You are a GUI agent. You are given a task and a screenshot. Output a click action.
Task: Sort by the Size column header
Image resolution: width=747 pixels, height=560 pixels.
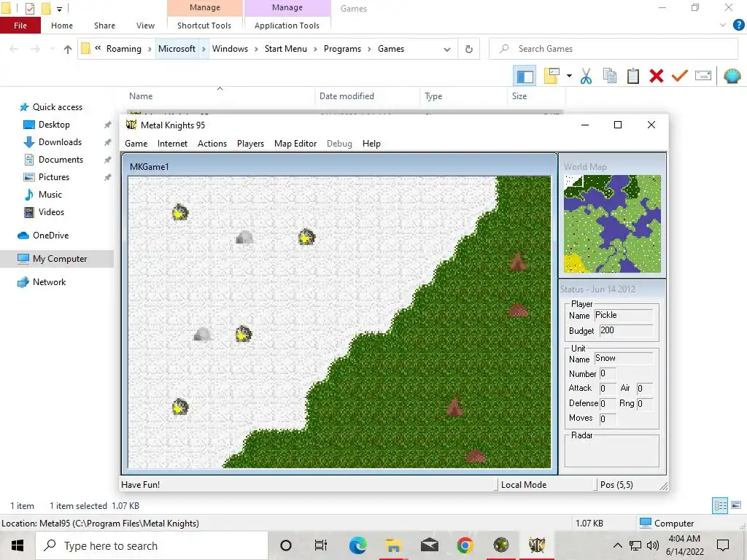536,96
